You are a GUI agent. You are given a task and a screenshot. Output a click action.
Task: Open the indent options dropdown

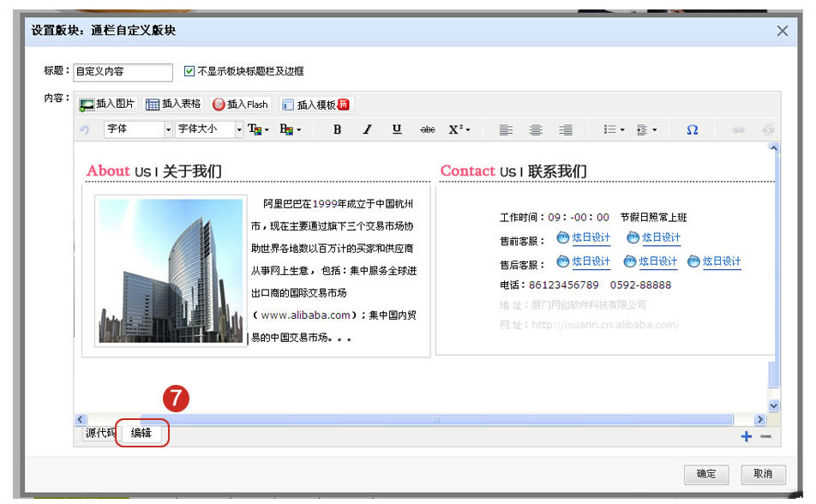tap(646, 129)
